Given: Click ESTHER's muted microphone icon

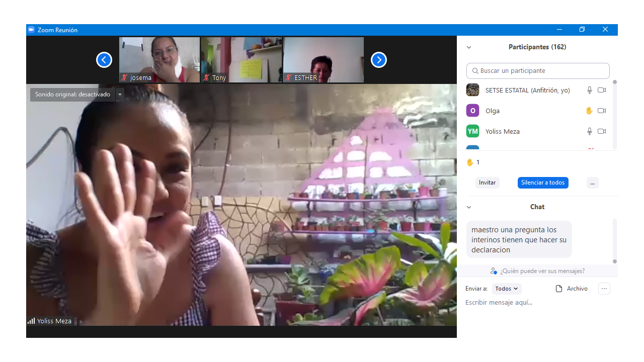Looking at the screenshot, I should pos(289,77).
